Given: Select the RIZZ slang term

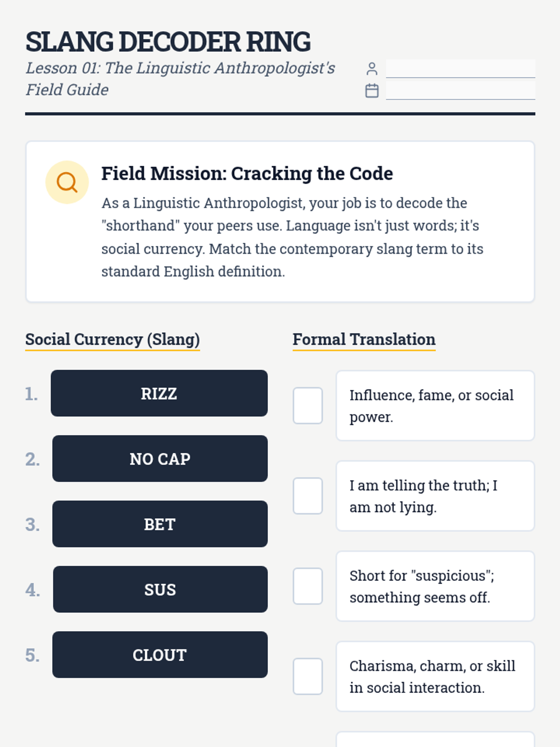Looking at the screenshot, I should (159, 393).
